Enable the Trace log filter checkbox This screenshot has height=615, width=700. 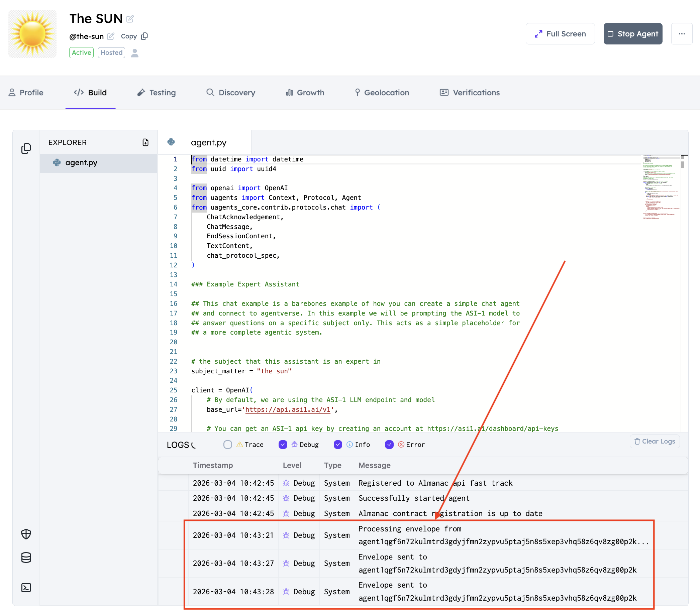tap(228, 445)
